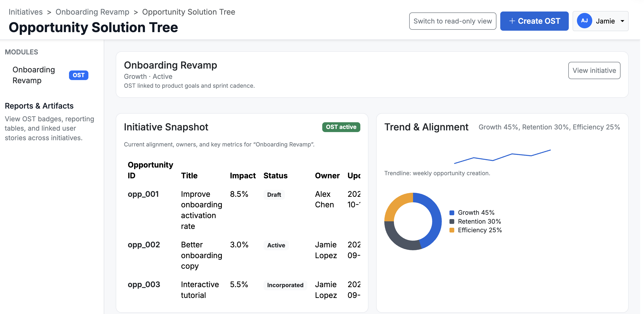Navigate to Onboarding Revamp breadcrumb
Viewport: 644px width, 314px height.
(x=92, y=12)
